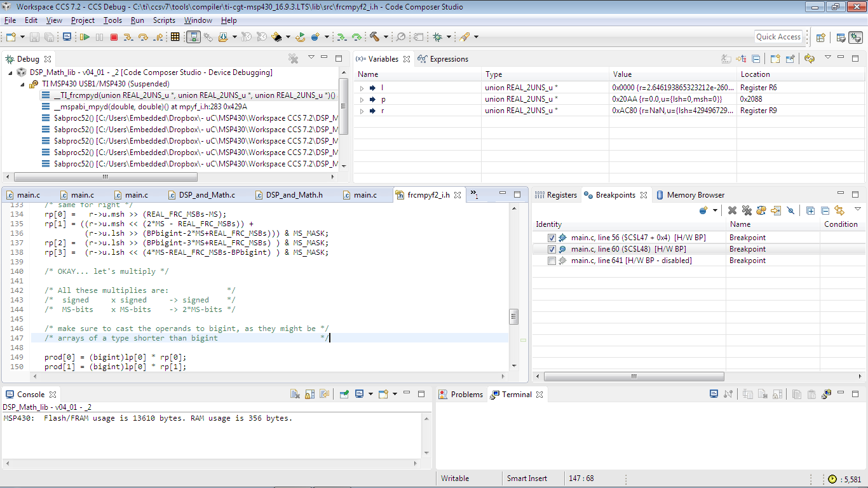The height and width of the screenshot is (488, 868).
Task: Save the current file
Action: click(34, 36)
